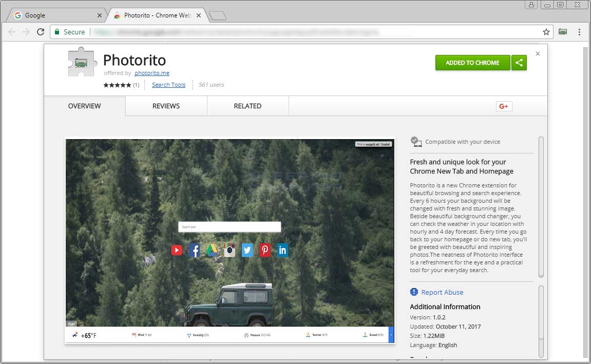Click the Photorito extension title
Image resolution: width=591 pixels, height=364 pixels.
135,60
